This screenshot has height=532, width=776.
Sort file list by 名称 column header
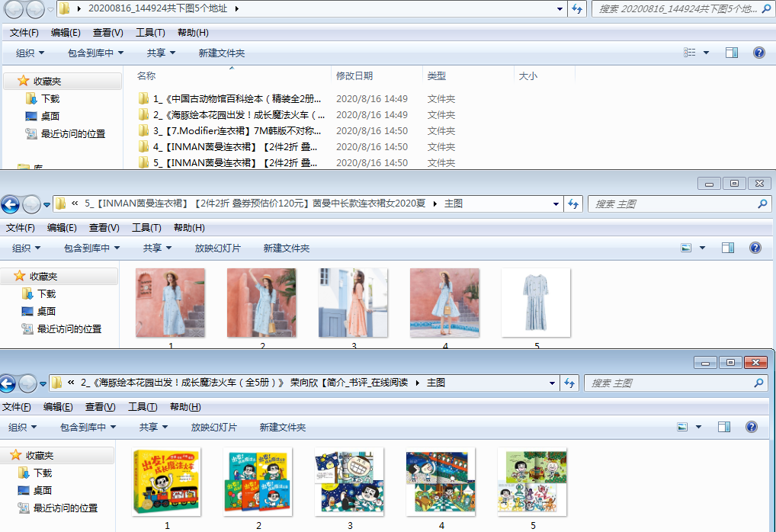point(231,75)
